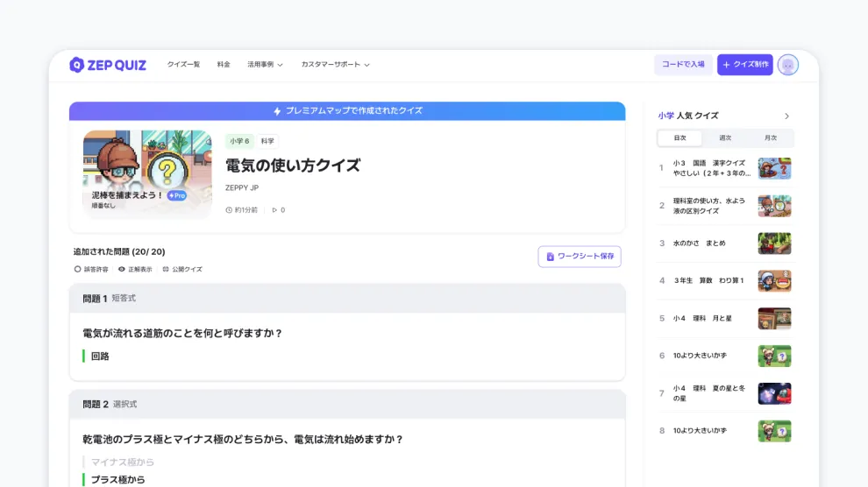Open ranked quiz 3年生 算数 わり算1

tap(708, 281)
